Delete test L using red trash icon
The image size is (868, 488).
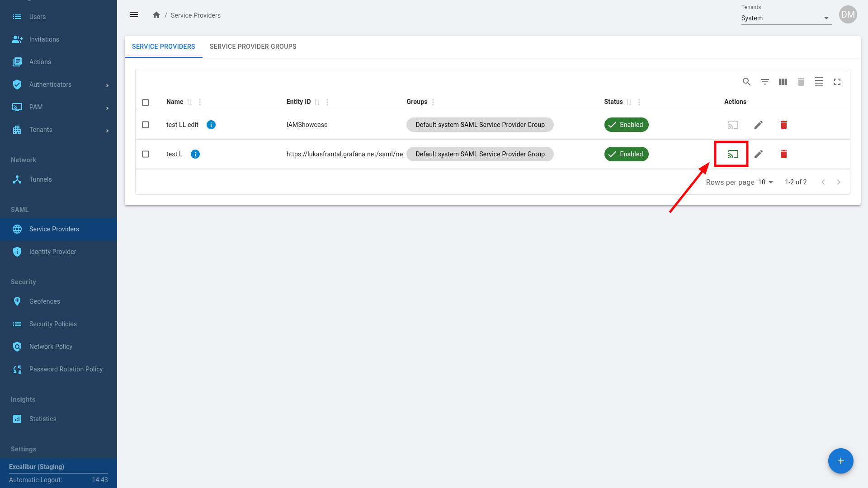click(x=784, y=154)
